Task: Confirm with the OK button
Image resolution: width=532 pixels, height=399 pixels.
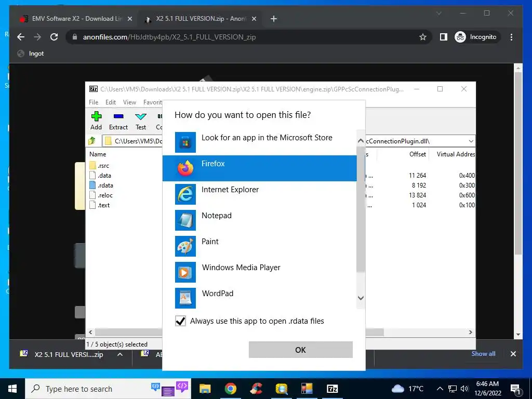Action: 301,350
